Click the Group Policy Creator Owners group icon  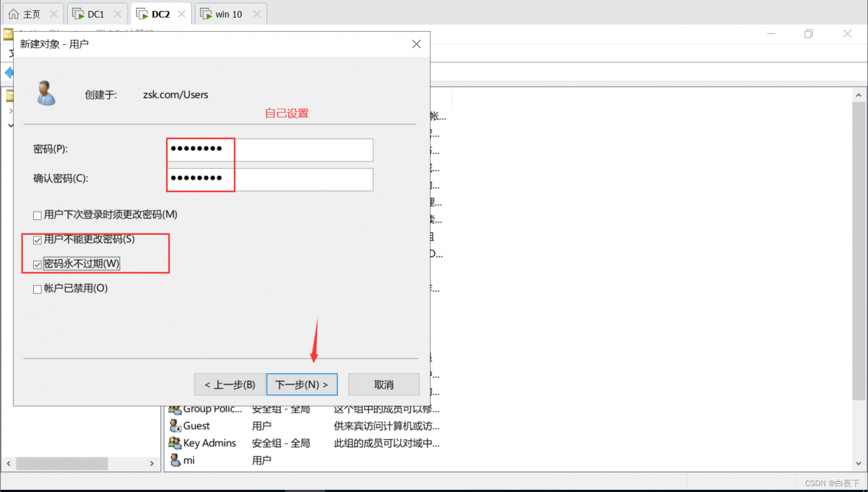[176, 409]
